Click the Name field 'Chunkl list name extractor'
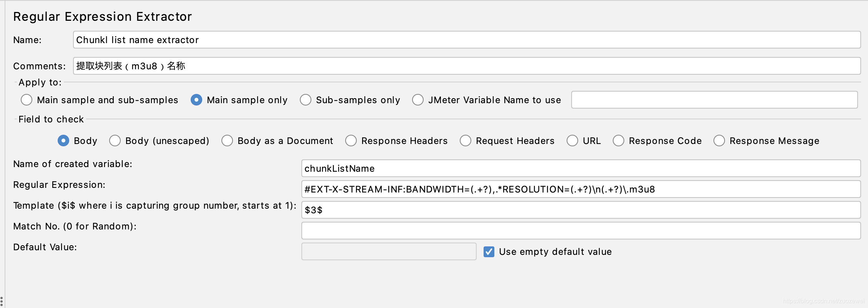Image resolution: width=868 pixels, height=308 pixels. 467,40
